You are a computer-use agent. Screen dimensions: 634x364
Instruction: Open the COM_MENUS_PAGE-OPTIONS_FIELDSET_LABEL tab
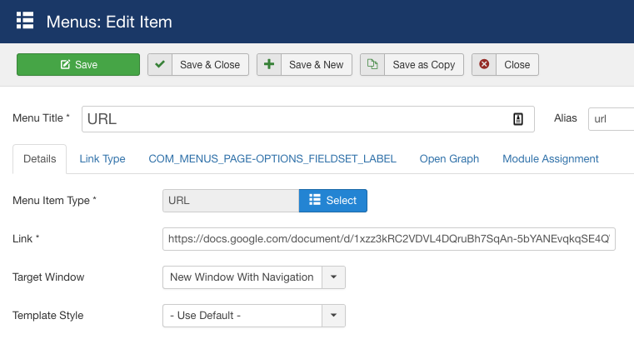point(272,159)
